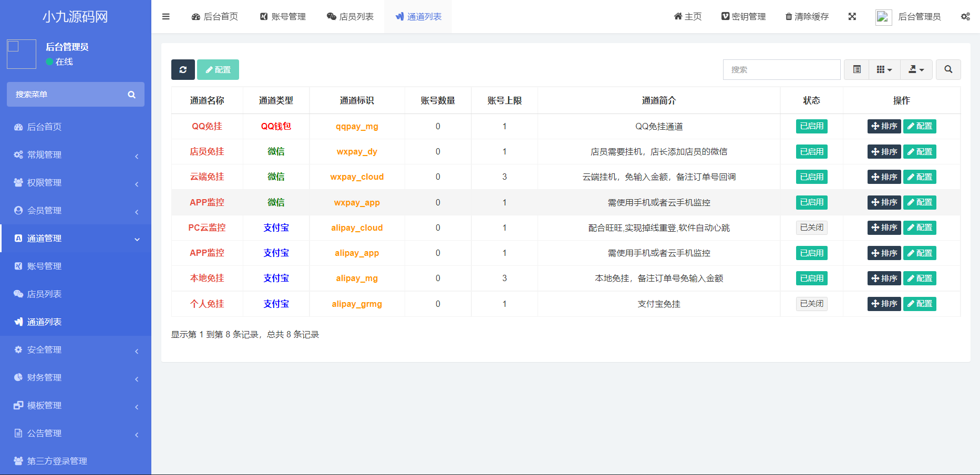The image size is (980, 475).
Task: Click the search magnifier button beside table search
Action: pos(948,69)
